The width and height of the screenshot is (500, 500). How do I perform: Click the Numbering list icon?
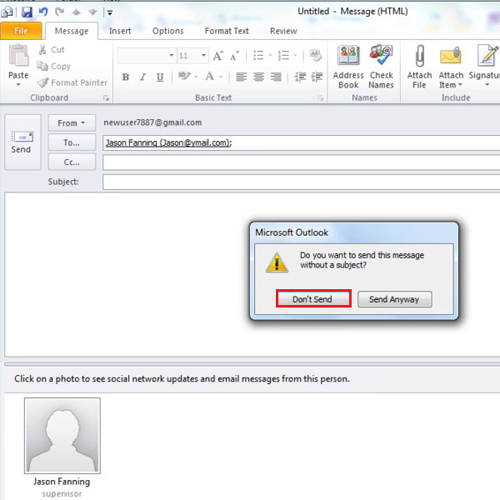pyautogui.click(x=284, y=55)
